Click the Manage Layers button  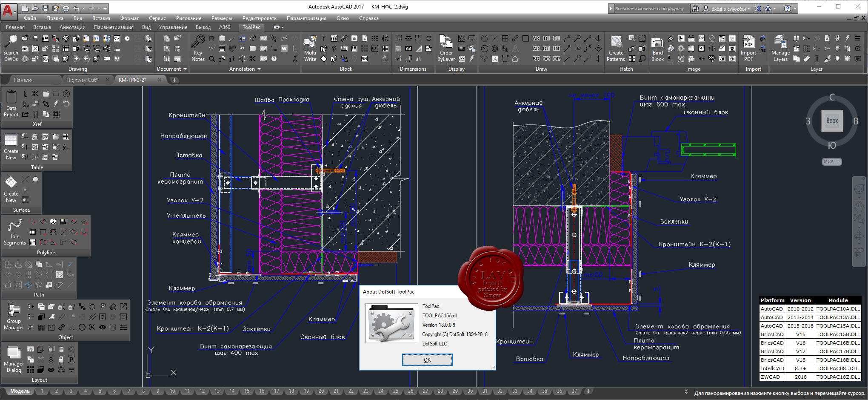780,48
